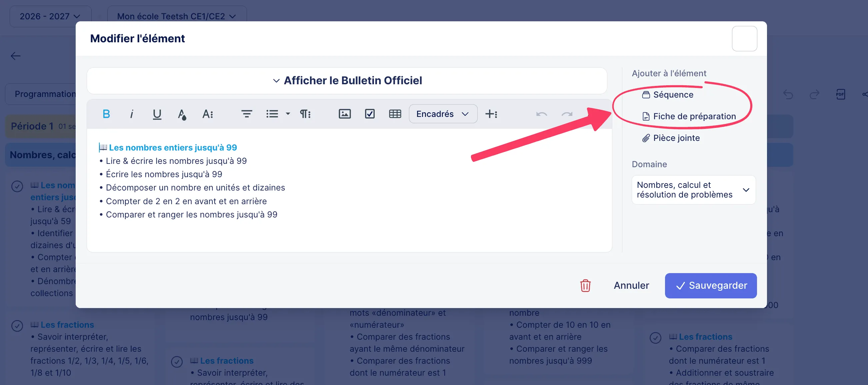Apply italic formatting
Viewport: 868px width, 385px height.
pyautogui.click(x=131, y=114)
